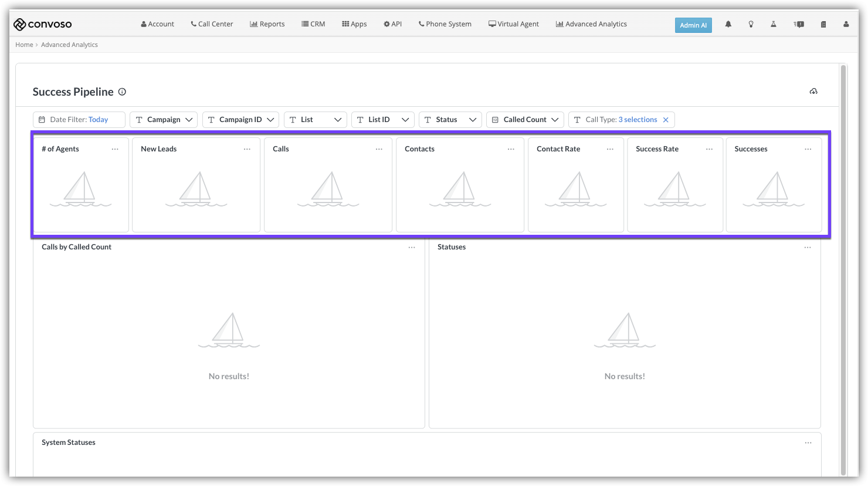Screen dimensions: 868x486
Task: Open the user profile icon
Action: 846,25
